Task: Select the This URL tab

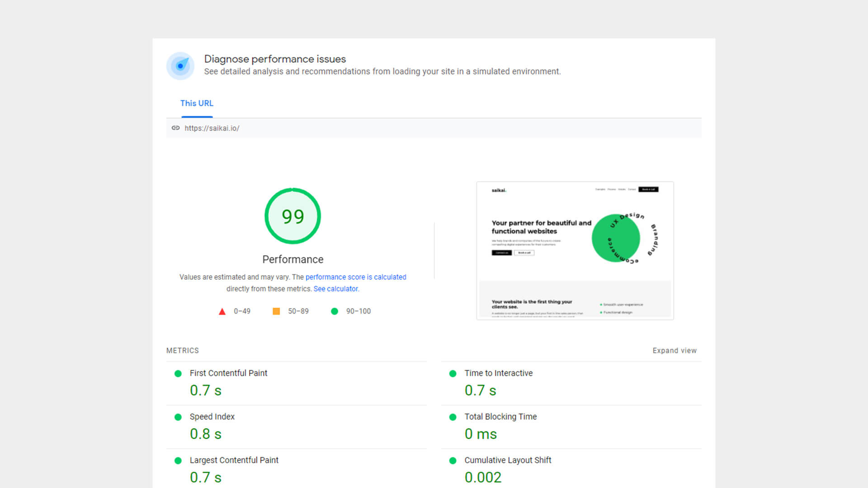Action: pos(197,103)
